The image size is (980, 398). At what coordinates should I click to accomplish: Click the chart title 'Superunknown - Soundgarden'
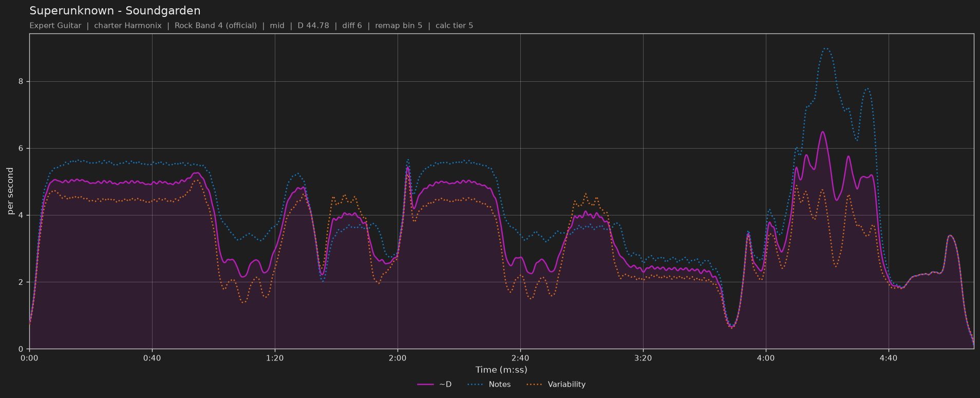115,11
